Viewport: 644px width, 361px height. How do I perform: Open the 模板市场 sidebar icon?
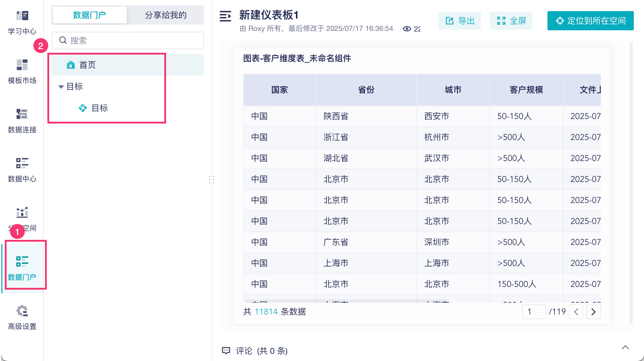tap(22, 65)
